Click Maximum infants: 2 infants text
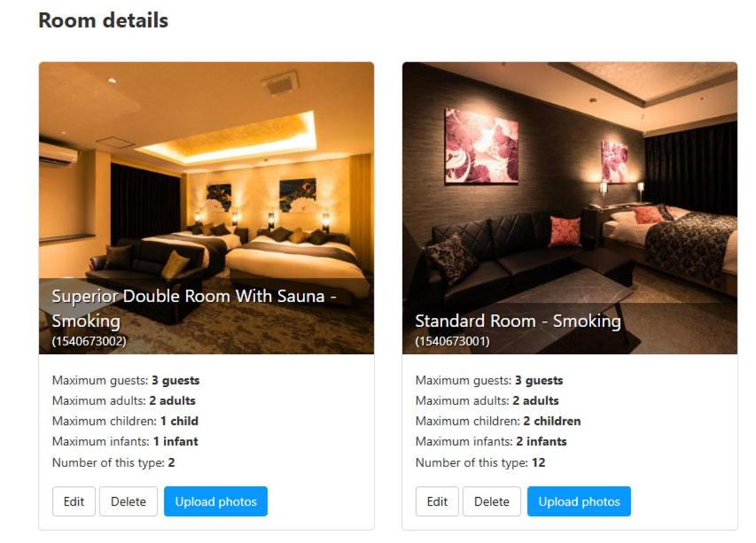This screenshot has height=543, width=756. (491, 441)
